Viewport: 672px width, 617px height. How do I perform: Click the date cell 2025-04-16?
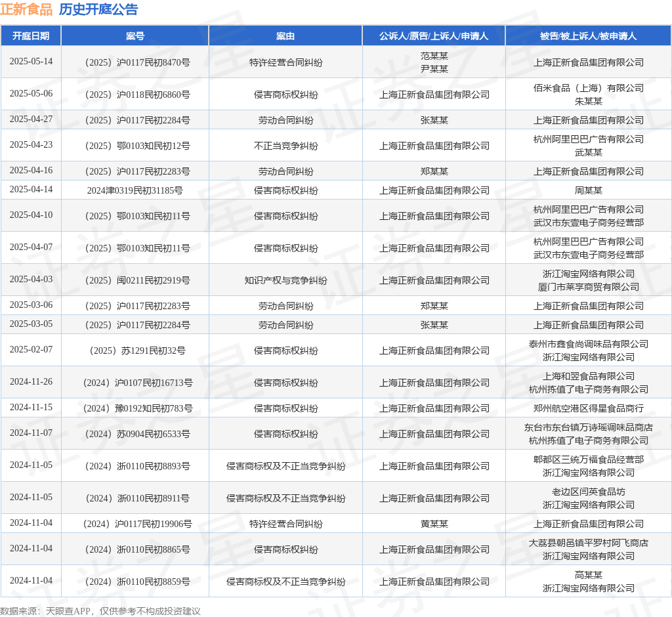tap(31, 171)
